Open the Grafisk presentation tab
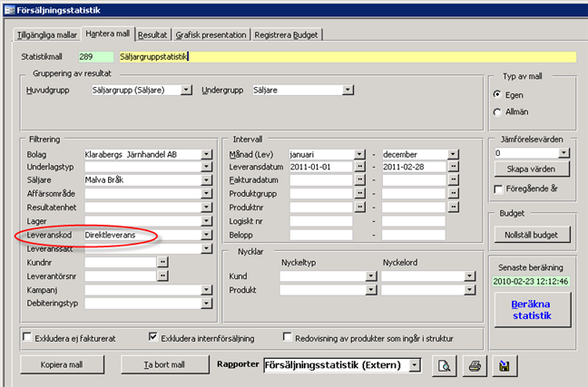This screenshot has width=588, height=387. [211, 34]
